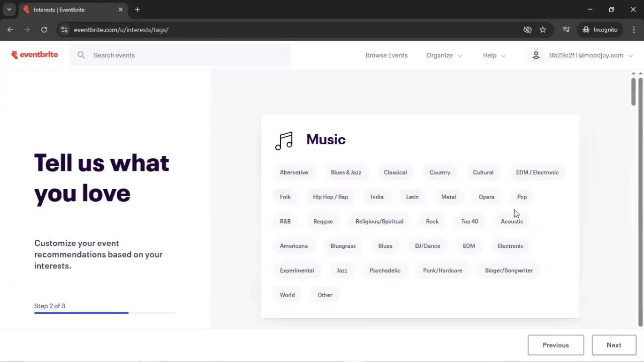
Task: Close the Interests | Eventbrite tab
Action: (x=120, y=10)
